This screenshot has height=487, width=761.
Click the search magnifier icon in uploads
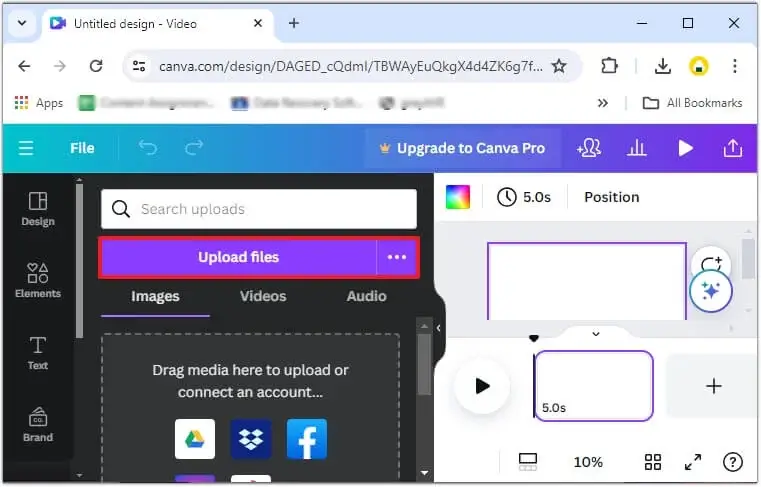[x=120, y=209]
